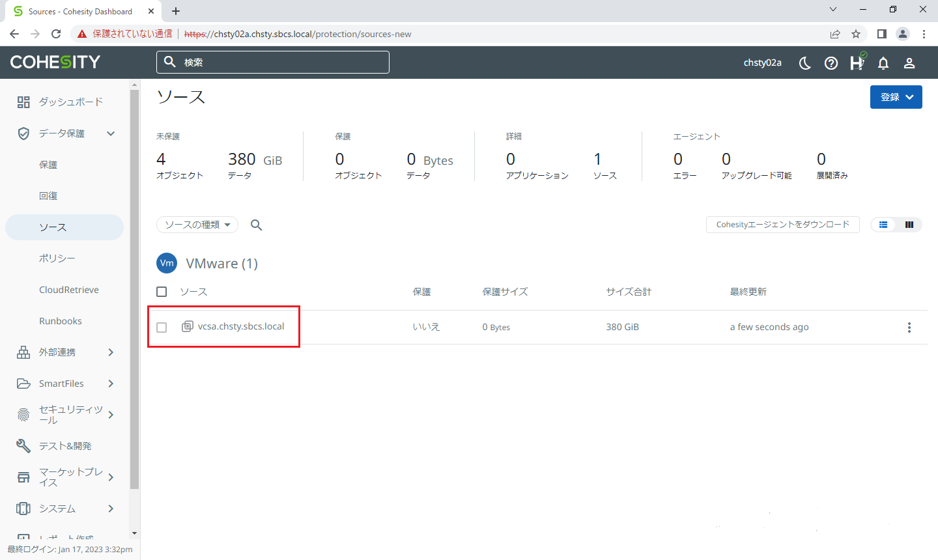938x560 pixels.
Task: Expand the 外部連携 menu section
Action: click(111, 352)
